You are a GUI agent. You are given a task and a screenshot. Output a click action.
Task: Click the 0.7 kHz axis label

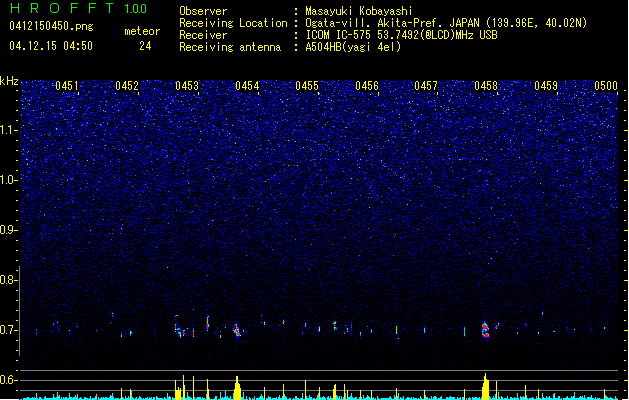point(9,330)
